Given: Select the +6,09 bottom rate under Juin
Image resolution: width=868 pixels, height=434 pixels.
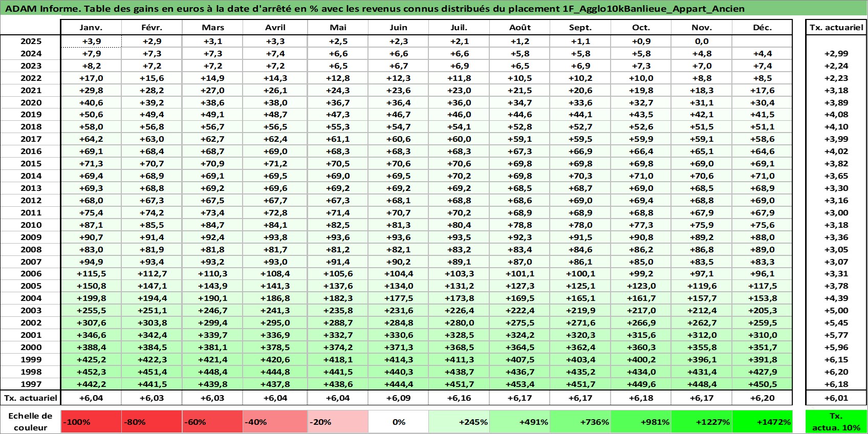Looking at the screenshot, I should coord(399,398).
